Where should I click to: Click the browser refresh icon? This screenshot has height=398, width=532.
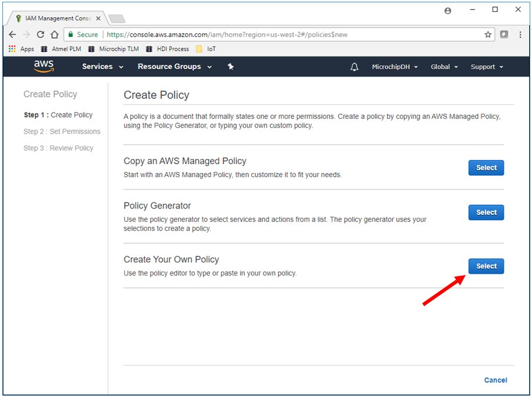pyautogui.click(x=39, y=35)
